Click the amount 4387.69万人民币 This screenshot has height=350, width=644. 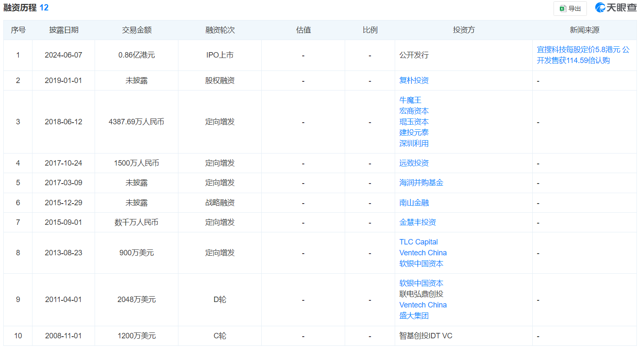click(136, 122)
